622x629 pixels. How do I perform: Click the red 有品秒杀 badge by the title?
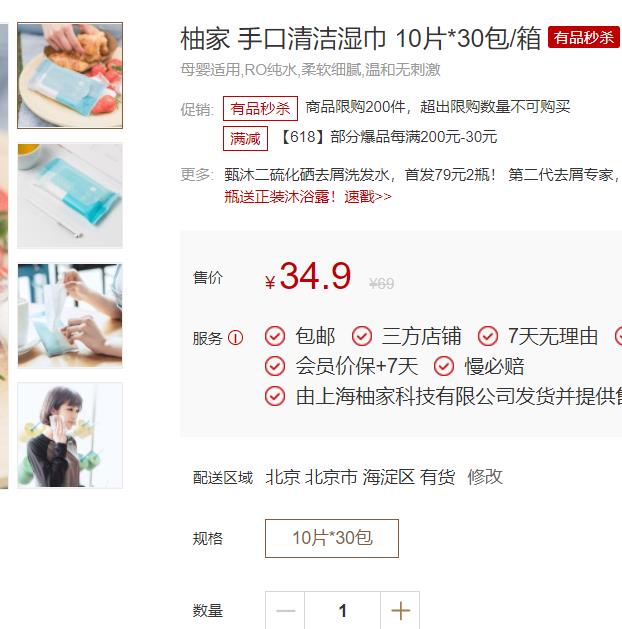click(x=584, y=38)
